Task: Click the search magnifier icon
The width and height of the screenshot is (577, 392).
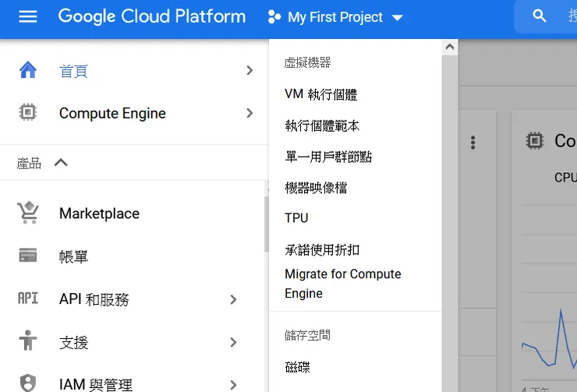Action: coord(540,16)
